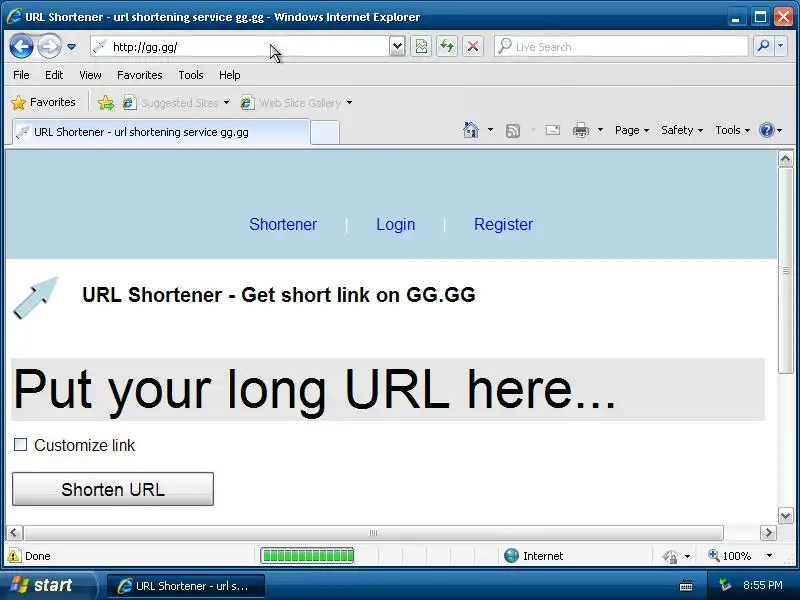Image resolution: width=800 pixels, height=600 pixels.
Task: Open the Safety command dropdown
Action: pyautogui.click(x=682, y=130)
